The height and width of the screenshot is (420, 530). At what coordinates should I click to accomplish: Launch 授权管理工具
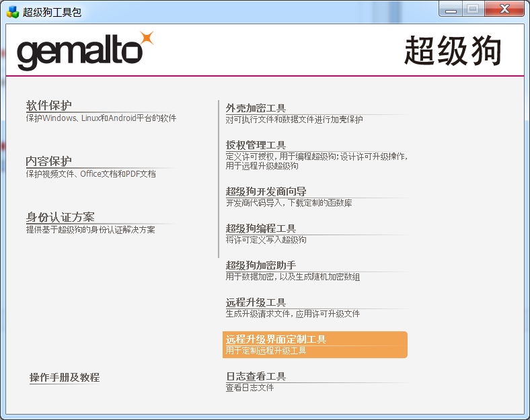tap(256, 145)
